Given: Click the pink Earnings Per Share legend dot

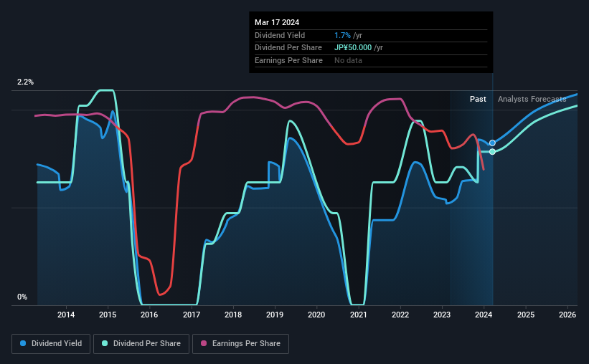Looking at the screenshot, I should (204, 343).
